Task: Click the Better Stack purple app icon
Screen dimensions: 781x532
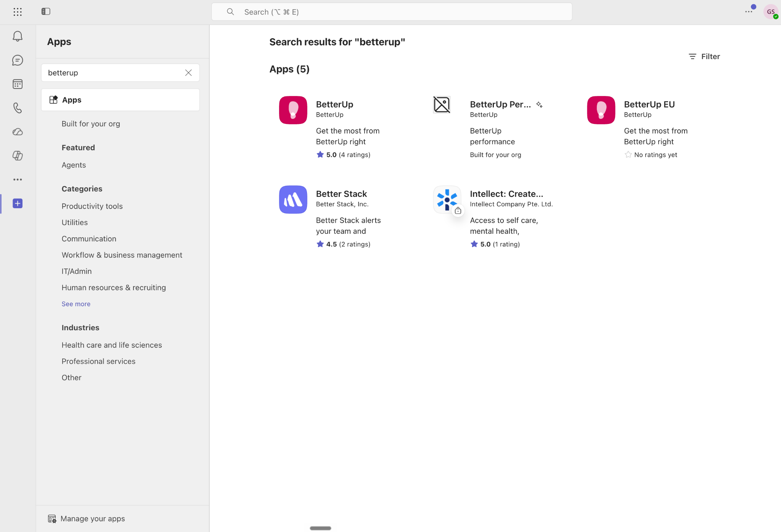Action: tap(293, 200)
